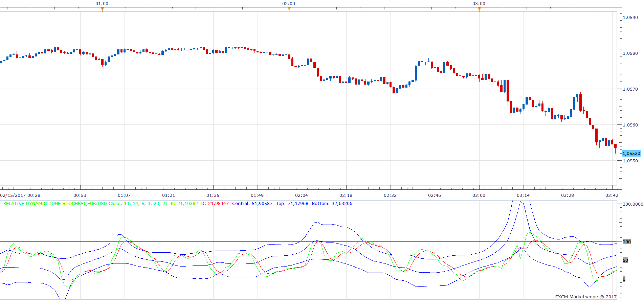Click the D: 21,98447 indicator value
This screenshot has height=300, width=644.
coord(215,204)
